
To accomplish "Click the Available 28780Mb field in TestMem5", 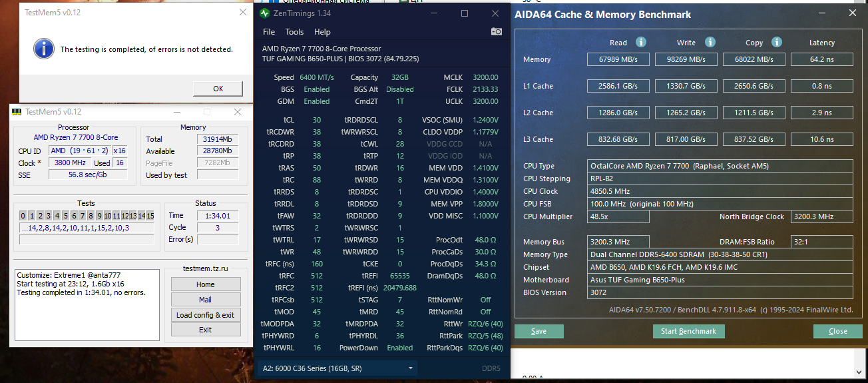I will [x=218, y=151].
